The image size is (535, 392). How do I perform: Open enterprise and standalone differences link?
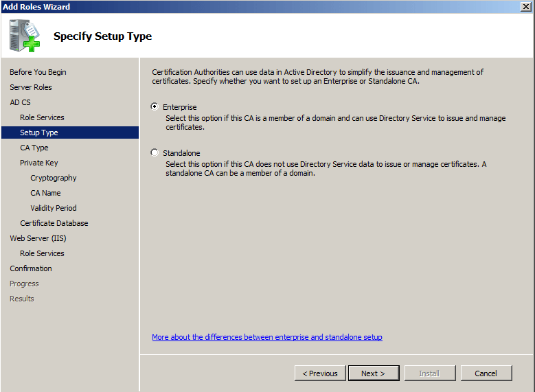click(267, 337)
